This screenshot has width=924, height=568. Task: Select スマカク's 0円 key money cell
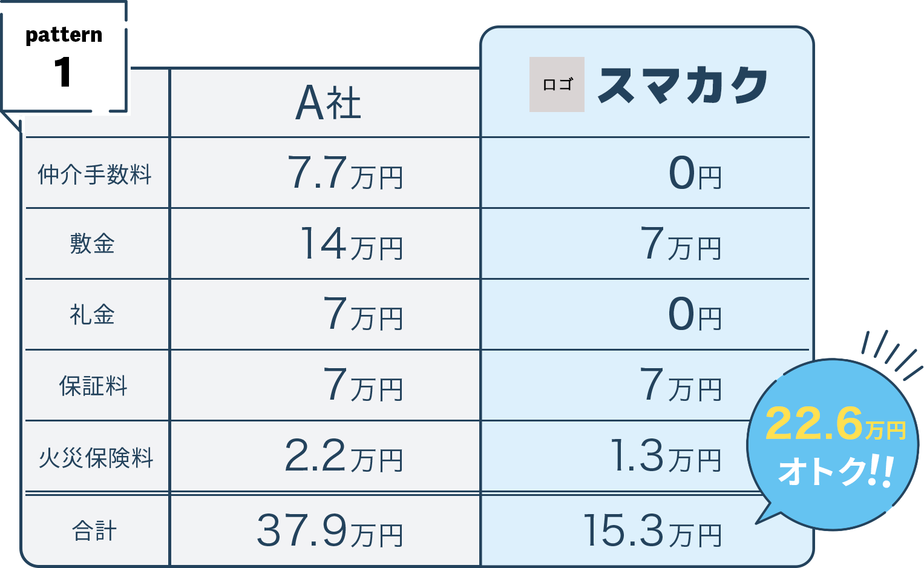pyautogui.click(x=646, y=315)
